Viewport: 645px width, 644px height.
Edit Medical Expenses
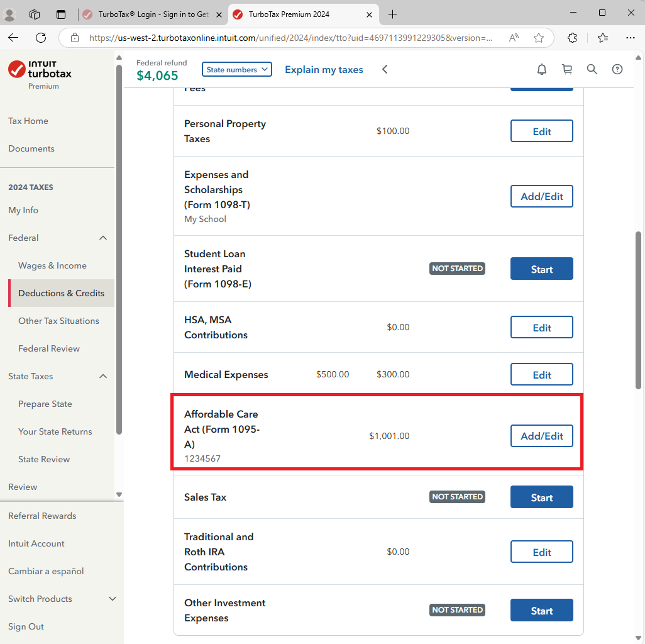point(541,374)
